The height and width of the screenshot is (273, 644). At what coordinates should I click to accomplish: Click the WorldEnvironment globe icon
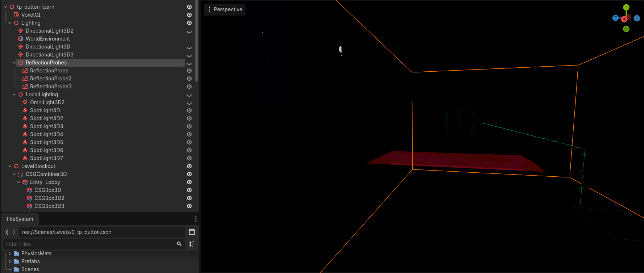[21, 39]
